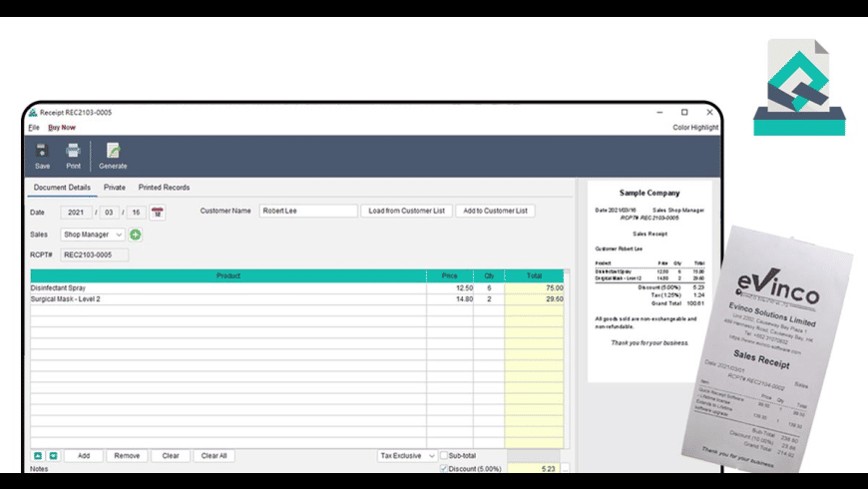The height and width of the screenshot is (489, 868).
Task: Select the Disinfectant Spray product cell
Action: pyautogui.click(x=228, y=288)
